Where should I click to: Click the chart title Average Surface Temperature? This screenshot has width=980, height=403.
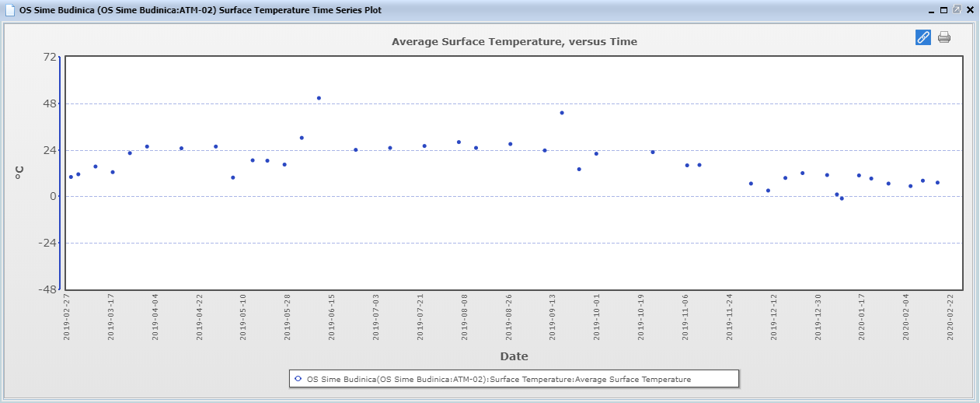coord(514,42)
